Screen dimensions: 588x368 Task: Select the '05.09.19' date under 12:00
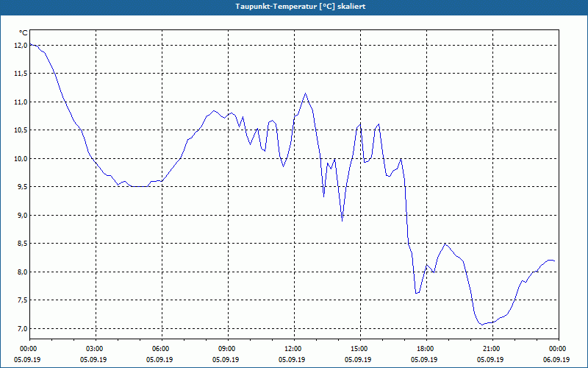pos(292,360)
